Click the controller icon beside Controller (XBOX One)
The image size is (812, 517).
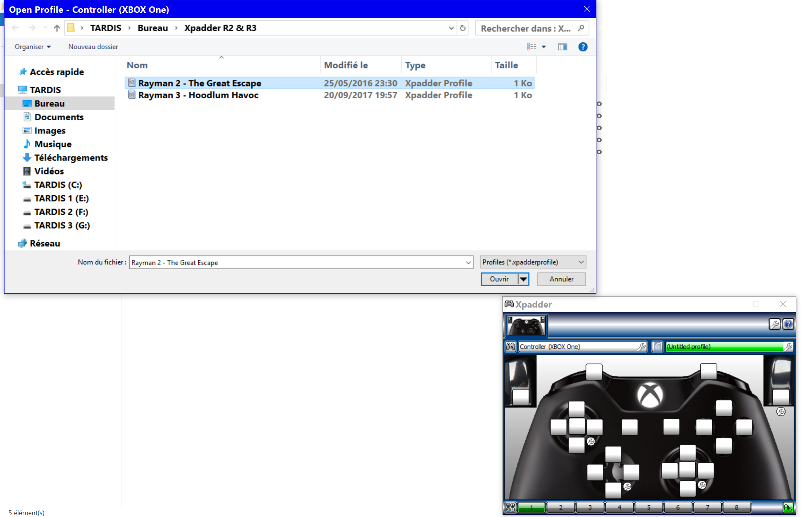click(x=511, y=347)
